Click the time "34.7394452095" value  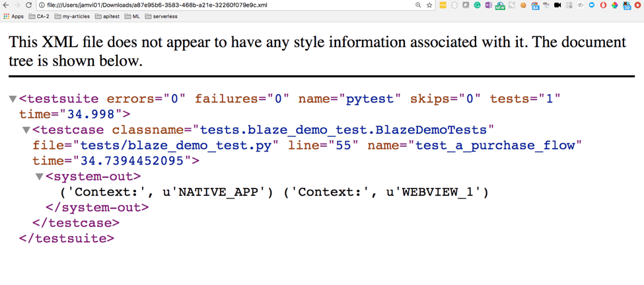[x=130, y=161]
